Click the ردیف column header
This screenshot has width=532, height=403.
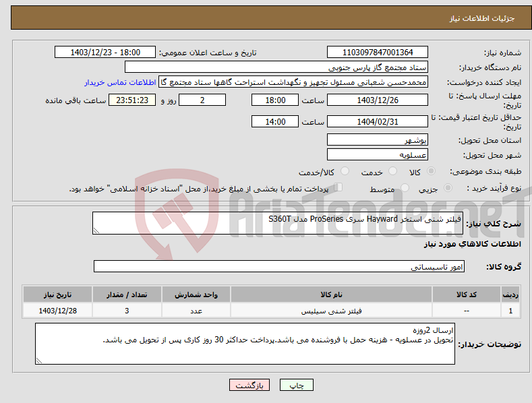click(x=510, y=294)
